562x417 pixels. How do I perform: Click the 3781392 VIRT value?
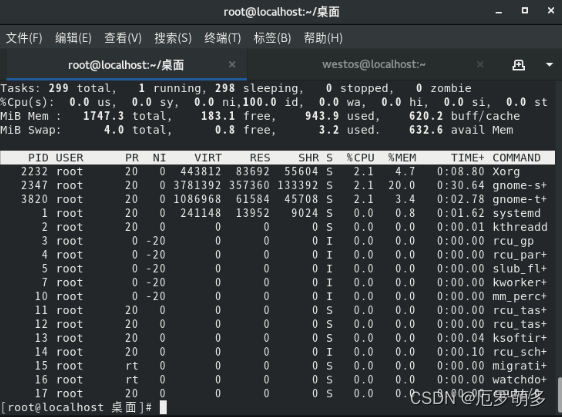click(197, 186)
